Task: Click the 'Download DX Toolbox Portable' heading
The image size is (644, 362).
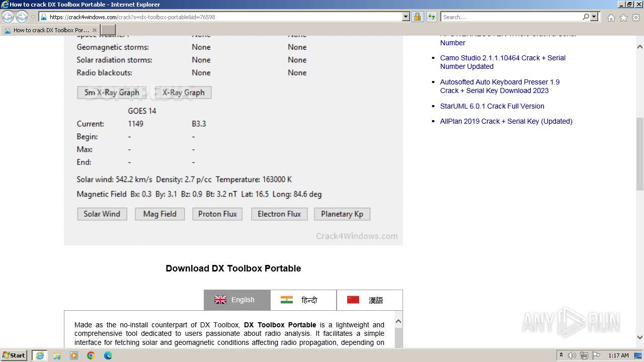Action: [x=233, y=268]
